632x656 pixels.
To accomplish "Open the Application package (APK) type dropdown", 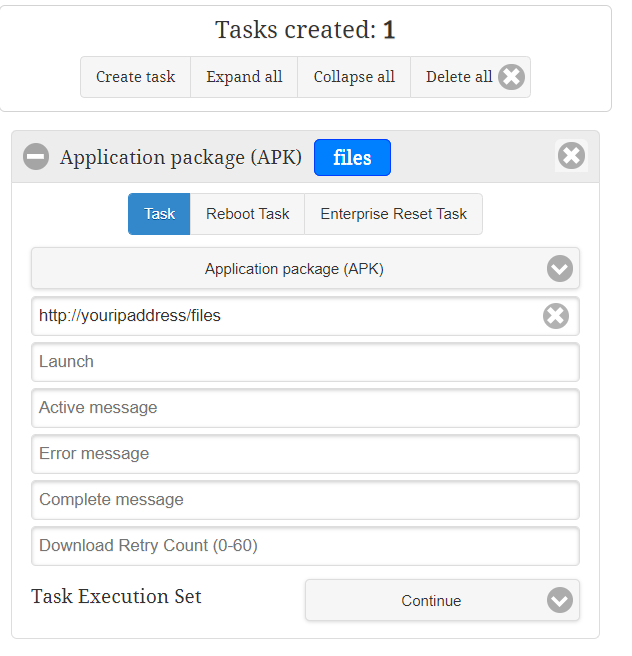I will click(305, 268).
